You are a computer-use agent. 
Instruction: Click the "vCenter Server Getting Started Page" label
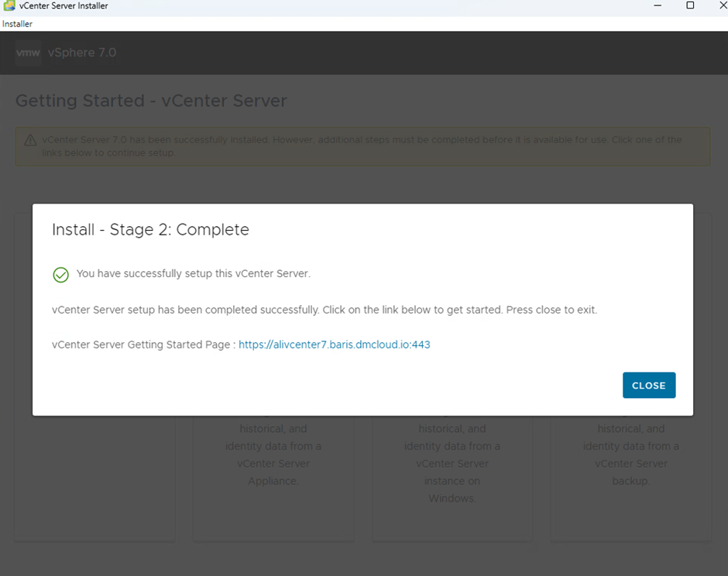[x=143, y=345]
